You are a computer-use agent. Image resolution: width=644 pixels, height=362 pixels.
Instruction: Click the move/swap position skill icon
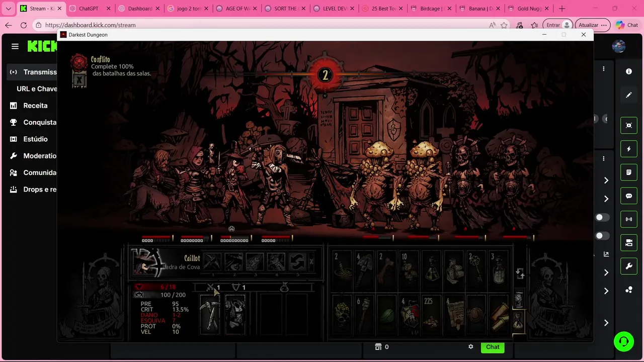coord(297,262)
